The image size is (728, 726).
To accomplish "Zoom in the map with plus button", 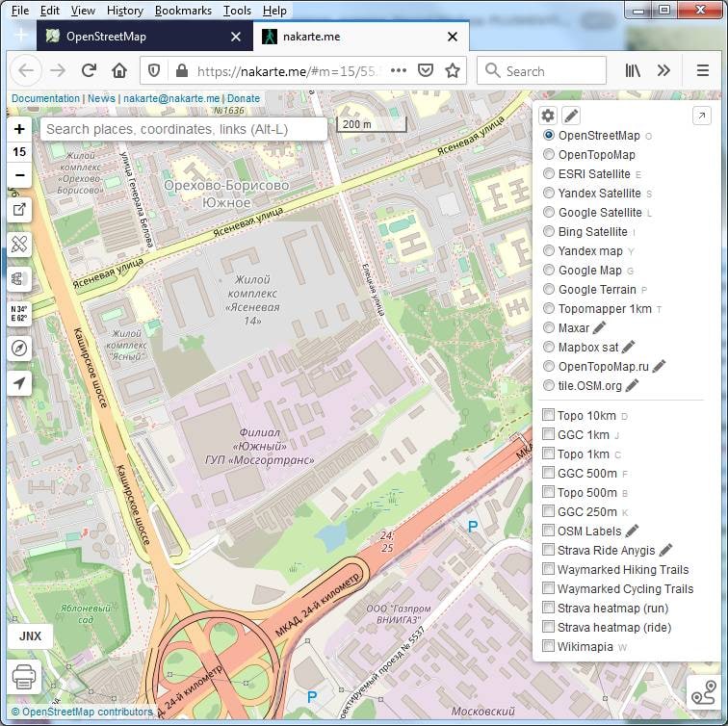I will click(x=19, y=129).
